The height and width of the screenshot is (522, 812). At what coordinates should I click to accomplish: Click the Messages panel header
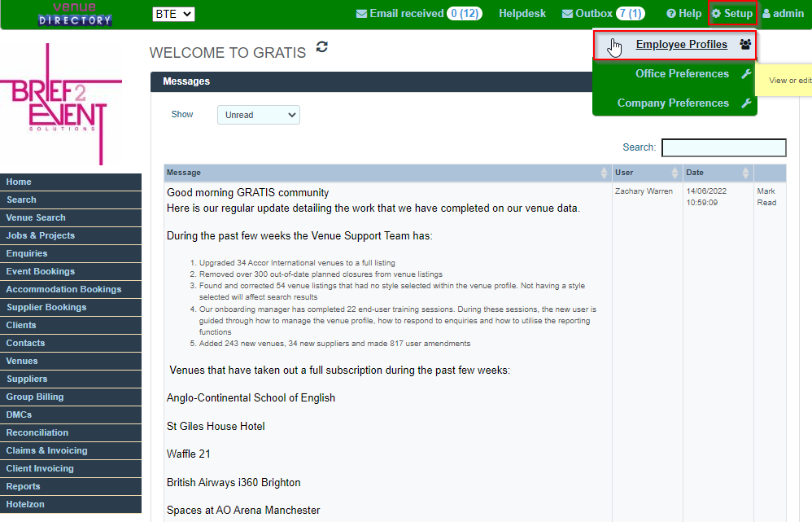click(371, 81)
